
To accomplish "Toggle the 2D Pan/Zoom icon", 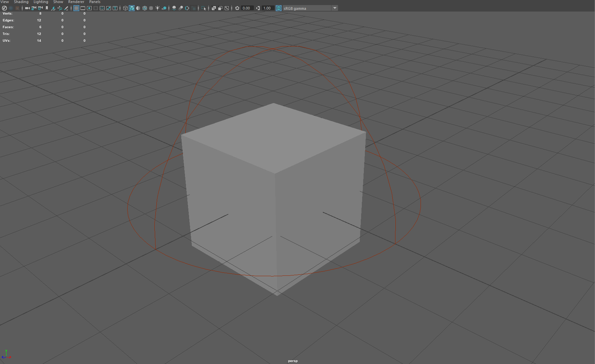I will (x=60, y=8).
